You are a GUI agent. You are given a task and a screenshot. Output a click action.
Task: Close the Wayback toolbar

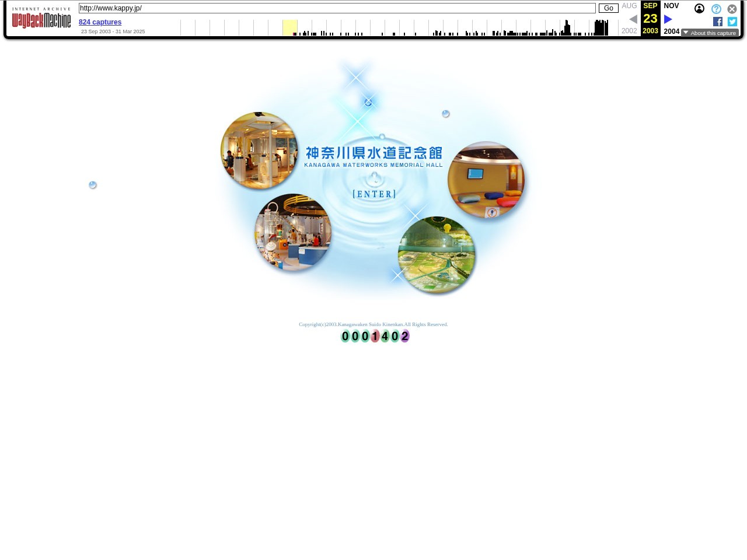tap(732, 9)
